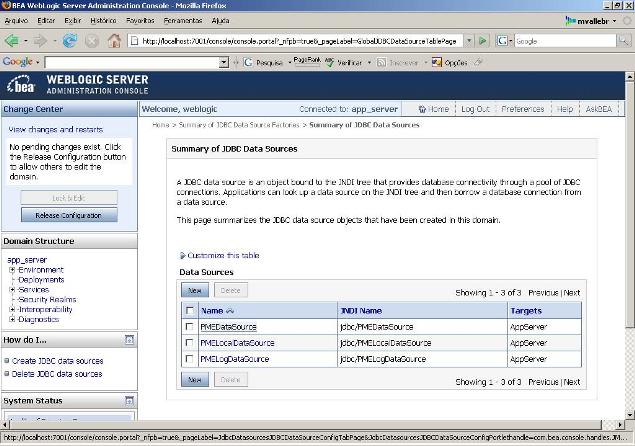Click the browser Home icon

pyautogui.click(x=114, y=41)
